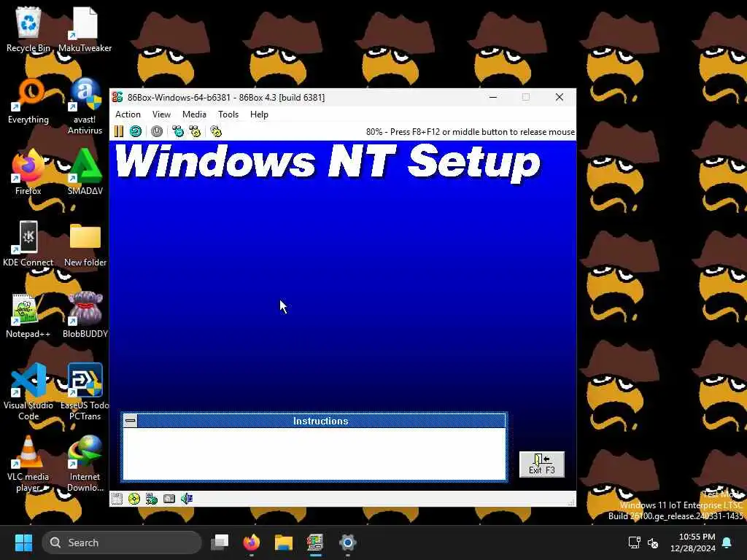
Task: Open File Explorer from the taskbar
Action: [284, 542]
